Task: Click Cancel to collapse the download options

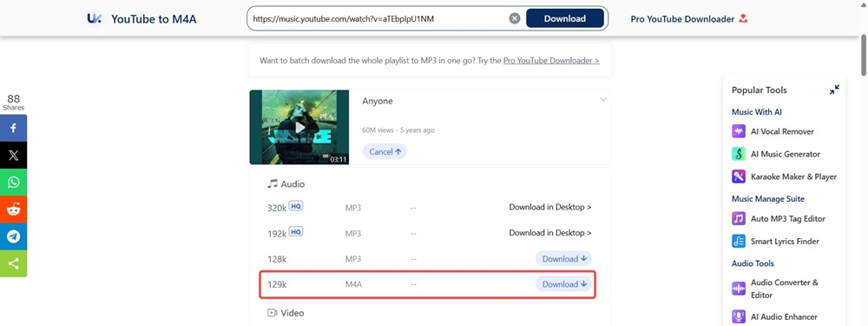Action: [x=385, y=152]
